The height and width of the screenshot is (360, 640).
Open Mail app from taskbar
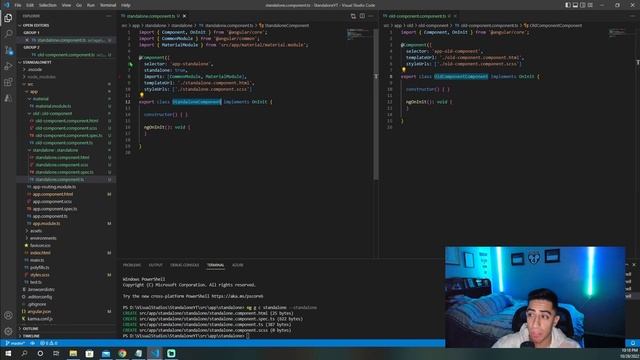coord(106,353)
